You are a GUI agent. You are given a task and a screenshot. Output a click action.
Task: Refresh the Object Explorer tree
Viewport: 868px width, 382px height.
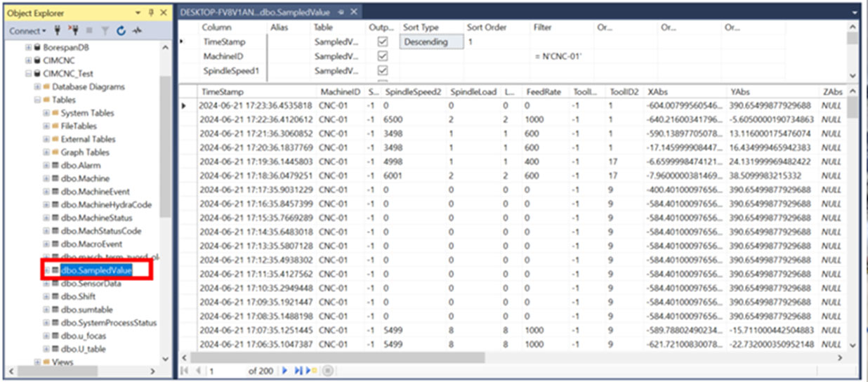coord(121,31)
